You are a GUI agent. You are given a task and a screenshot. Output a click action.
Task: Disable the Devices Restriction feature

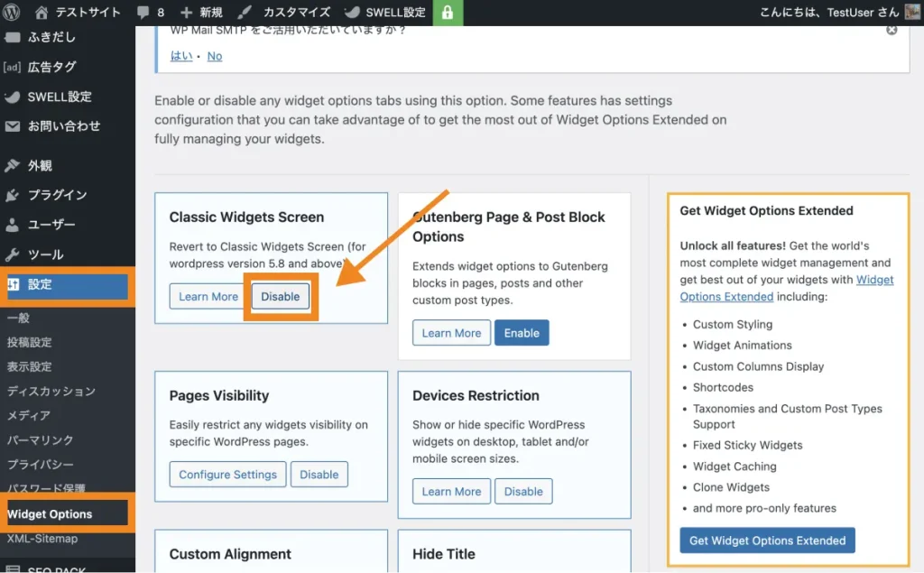523,492
